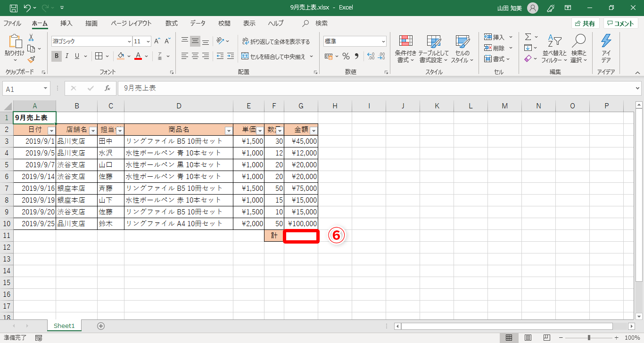644x343 pixels.
Task: Click the 共有 share button
Action: point(585,24)
